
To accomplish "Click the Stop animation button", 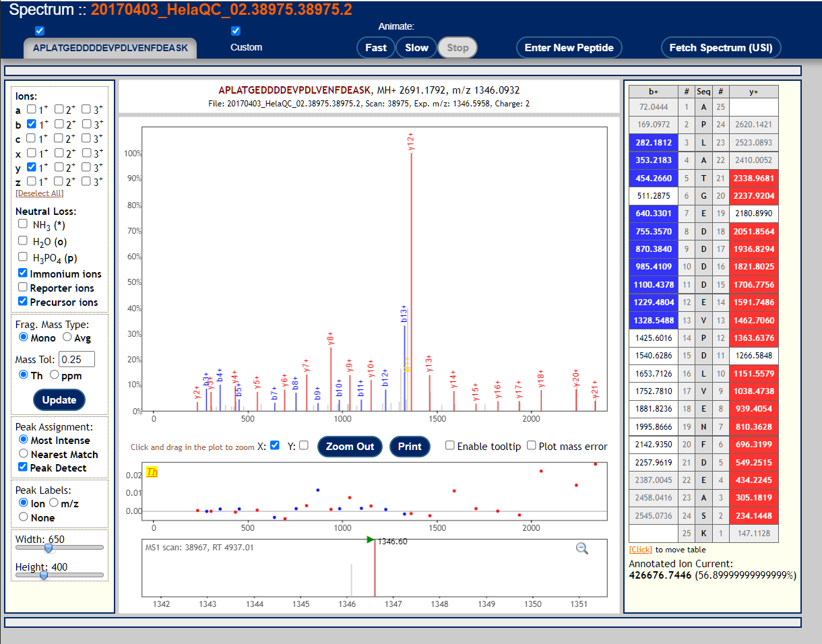I will click(x=457, y=48).
